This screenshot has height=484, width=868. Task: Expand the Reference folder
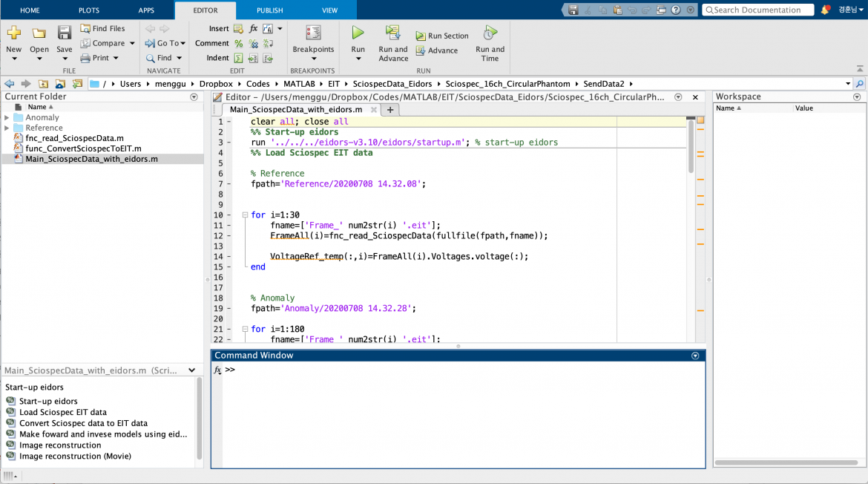point(7,128)
